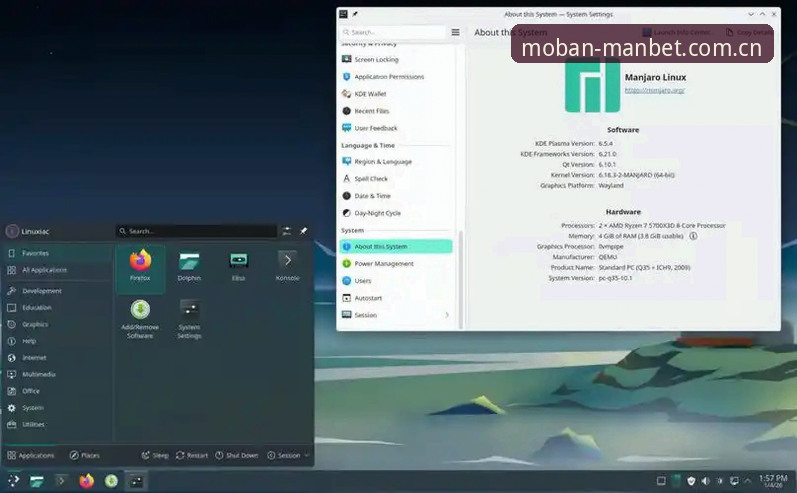Open the shield icon in system tray
This screenshot has height=493, width=797.
691,480
